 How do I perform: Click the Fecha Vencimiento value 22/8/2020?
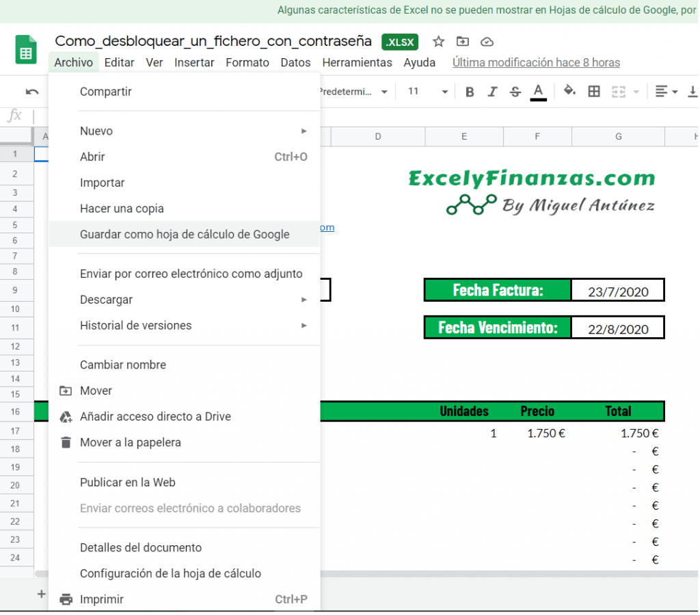click(618, 329)
